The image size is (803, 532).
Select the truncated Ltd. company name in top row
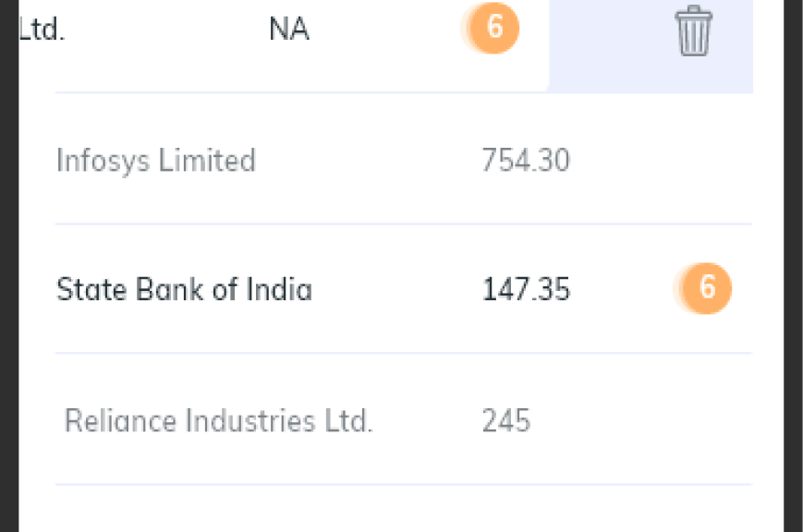point(42,29)
